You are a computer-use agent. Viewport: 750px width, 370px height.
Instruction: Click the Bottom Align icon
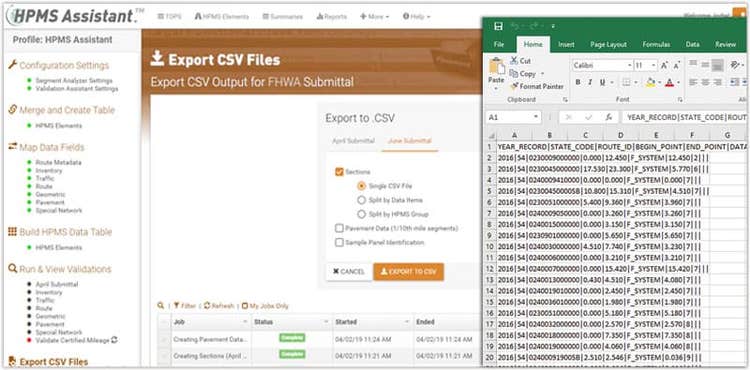coord(717,65)
